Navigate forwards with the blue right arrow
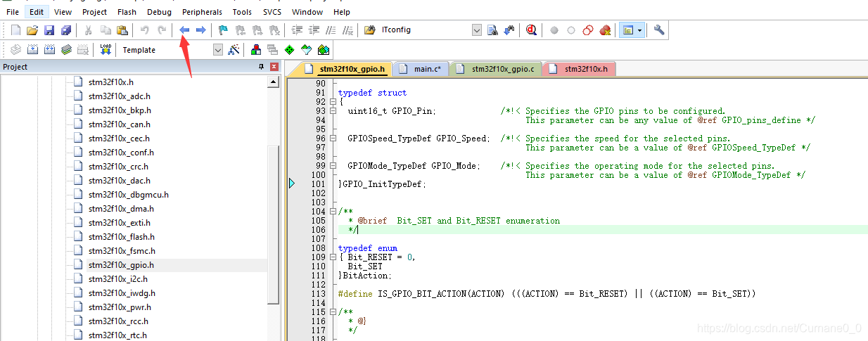 (200, 30)
